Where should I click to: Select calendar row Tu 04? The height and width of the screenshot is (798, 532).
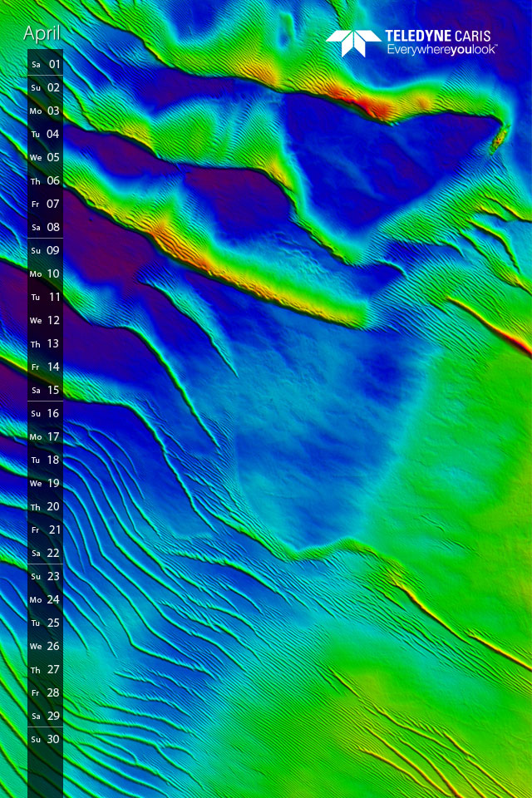point(46,134)
